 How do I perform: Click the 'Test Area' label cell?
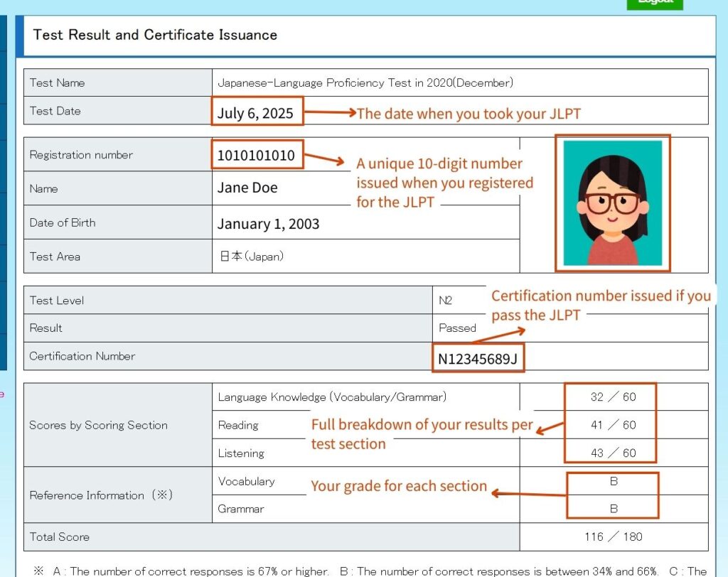tap(118, 257)
